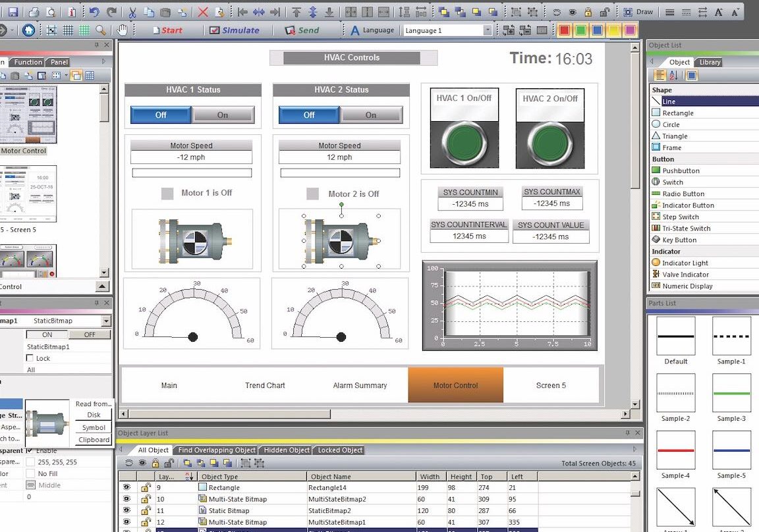The image size is (759, 532).
Task: Toggle the Lock checkbox in properties panel
Action: (30, 358)
